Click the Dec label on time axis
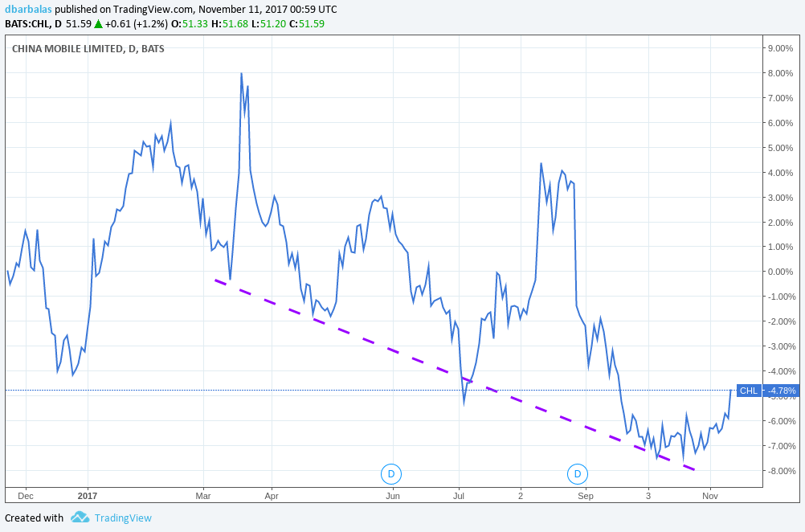The image size is (805, 532). click(25, 496)
